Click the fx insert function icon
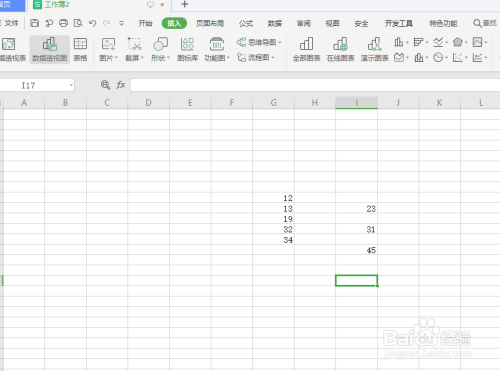Screen dimensions: 500x371 pyautogui.click(x=121, y=85)
